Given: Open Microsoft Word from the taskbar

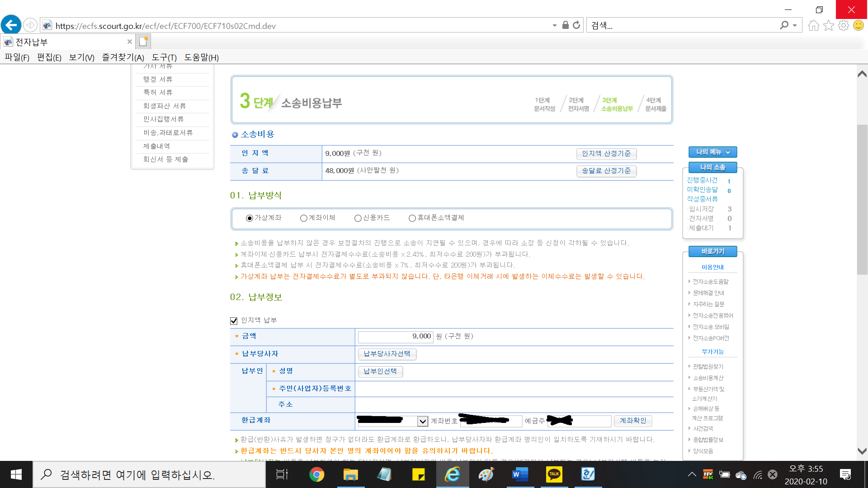Looking at the screenshot, I should point(520,474).
